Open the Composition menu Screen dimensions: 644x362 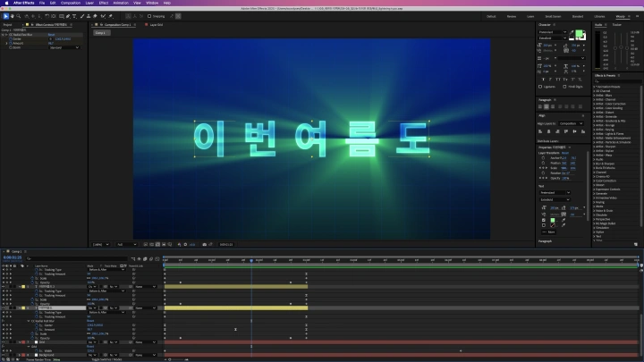pos(71,3)
